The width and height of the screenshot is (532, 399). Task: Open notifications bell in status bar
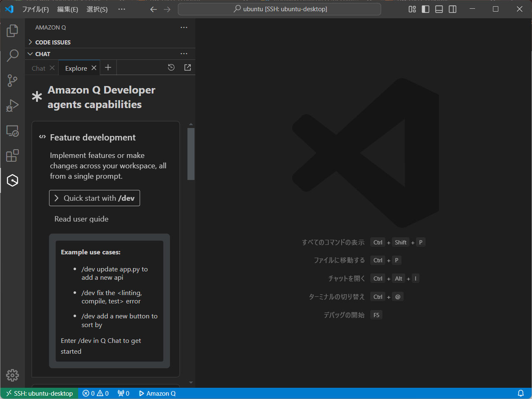[x=520, y=393]
